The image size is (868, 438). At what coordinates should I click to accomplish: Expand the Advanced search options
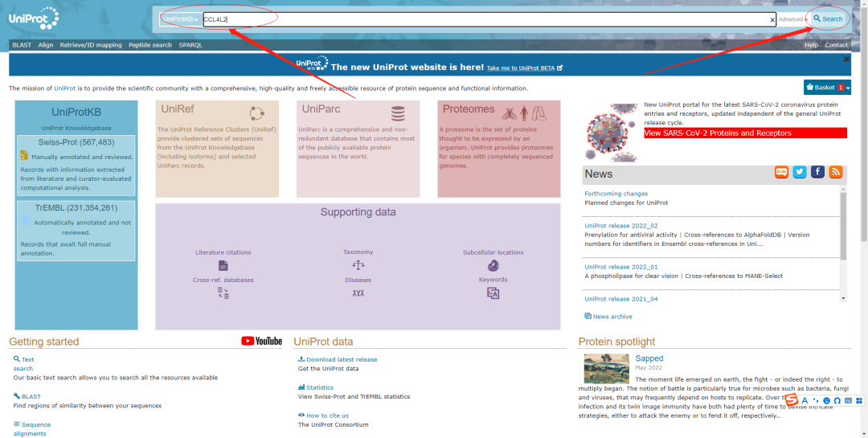point(792,19)
